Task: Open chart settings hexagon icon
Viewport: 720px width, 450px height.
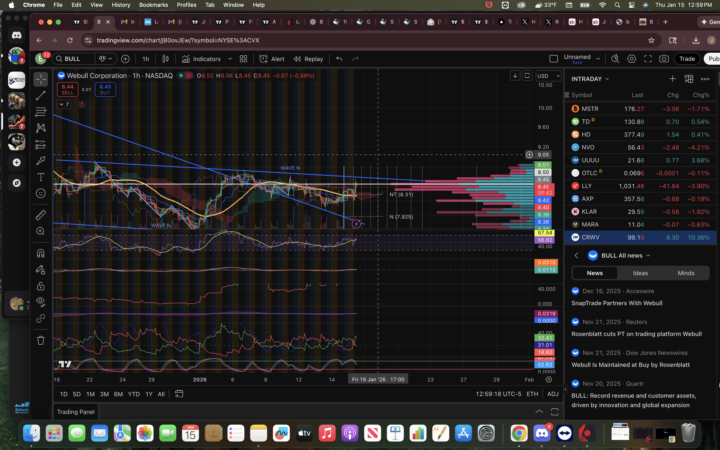Action: tap(631, 59)
